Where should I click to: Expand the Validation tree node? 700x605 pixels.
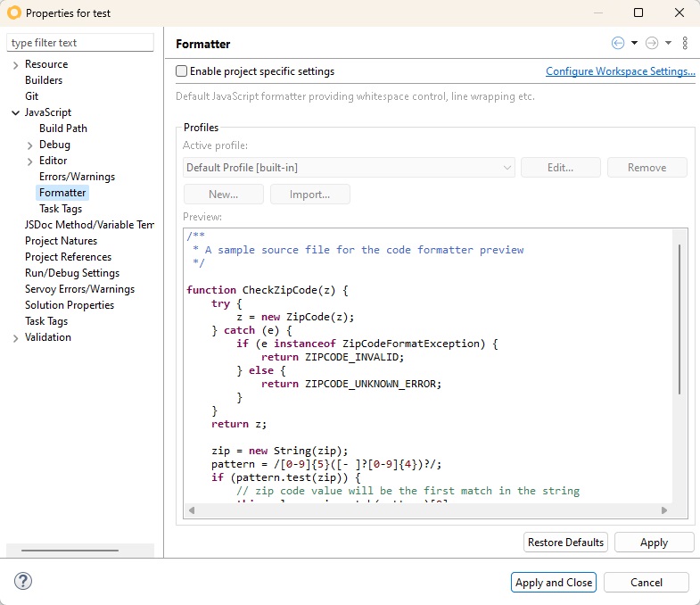[16, 337]
